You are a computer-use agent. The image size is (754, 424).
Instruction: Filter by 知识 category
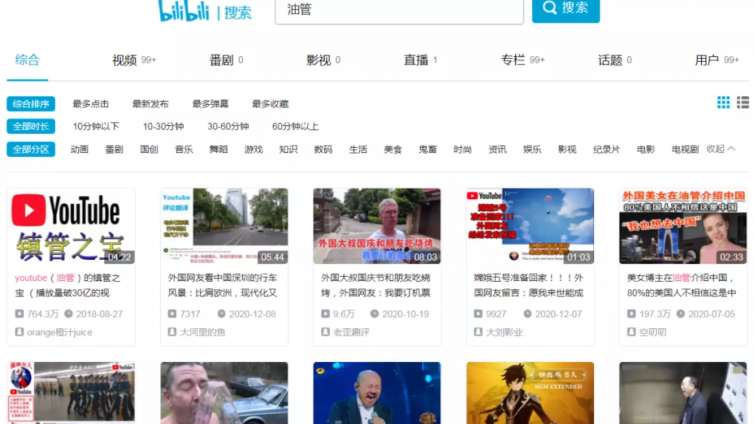click(x=288, y=150)
